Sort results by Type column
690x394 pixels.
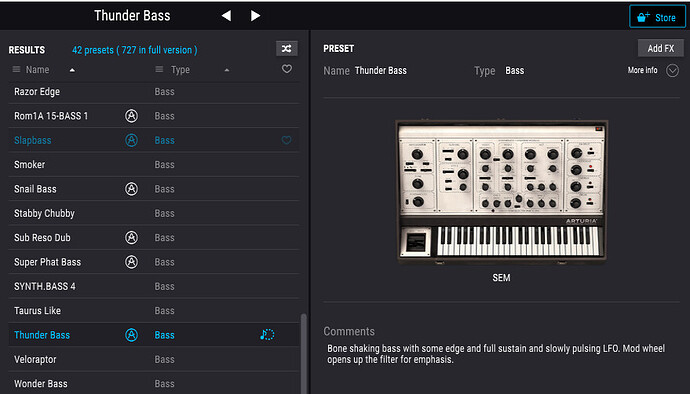[180, 70]
